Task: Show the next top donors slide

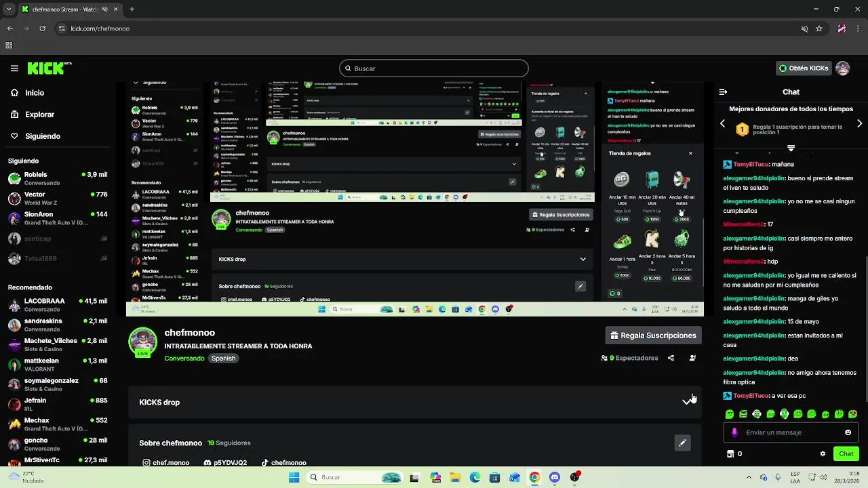Action: click(x=859, y=123)
